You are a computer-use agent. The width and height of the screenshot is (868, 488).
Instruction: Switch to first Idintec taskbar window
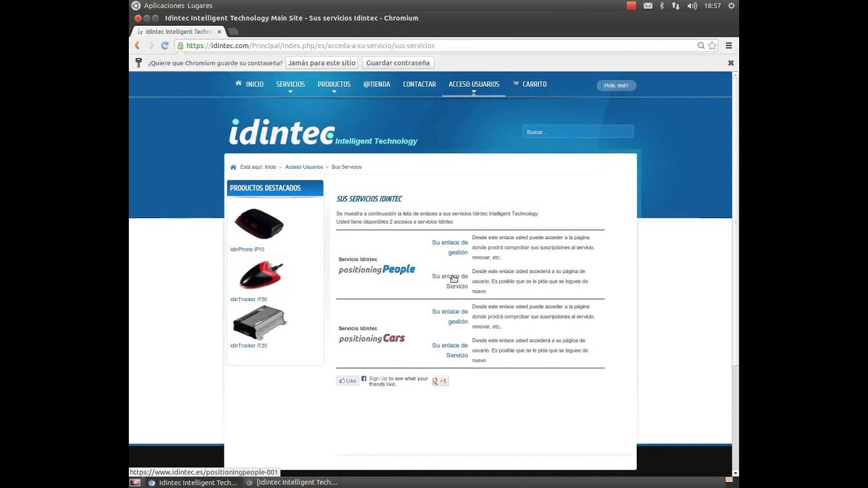(193, 483)
